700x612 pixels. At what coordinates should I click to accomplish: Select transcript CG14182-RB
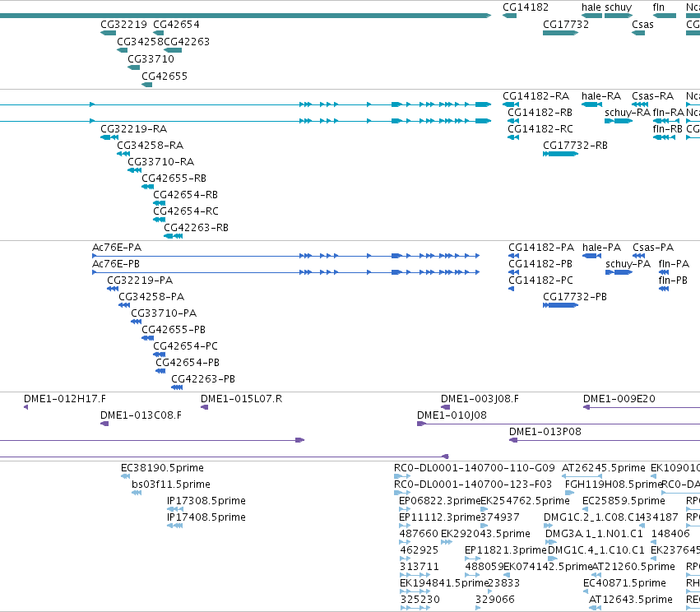(540, 113)
